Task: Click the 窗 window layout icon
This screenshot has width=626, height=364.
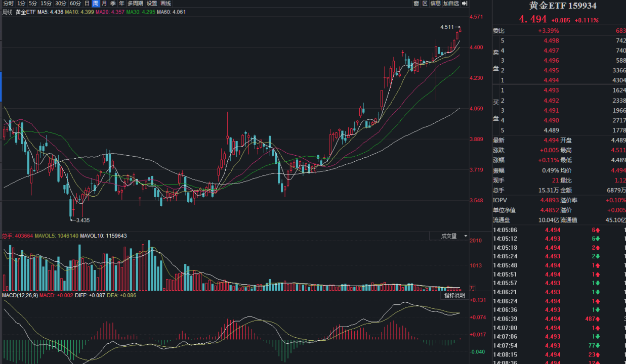Action: tap(416, 4)
